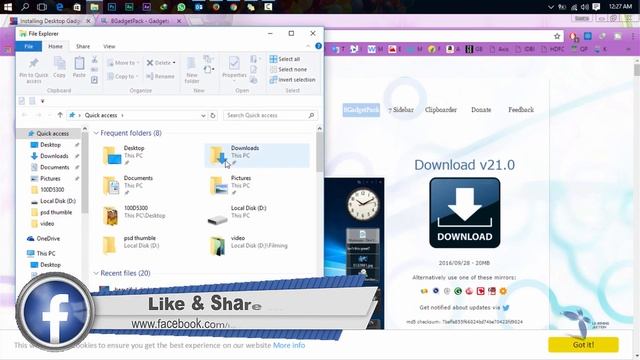Viewport: 640px width, 360px height.
Task: Click the File Explorer help icon
Action: [x=318, y=46]
